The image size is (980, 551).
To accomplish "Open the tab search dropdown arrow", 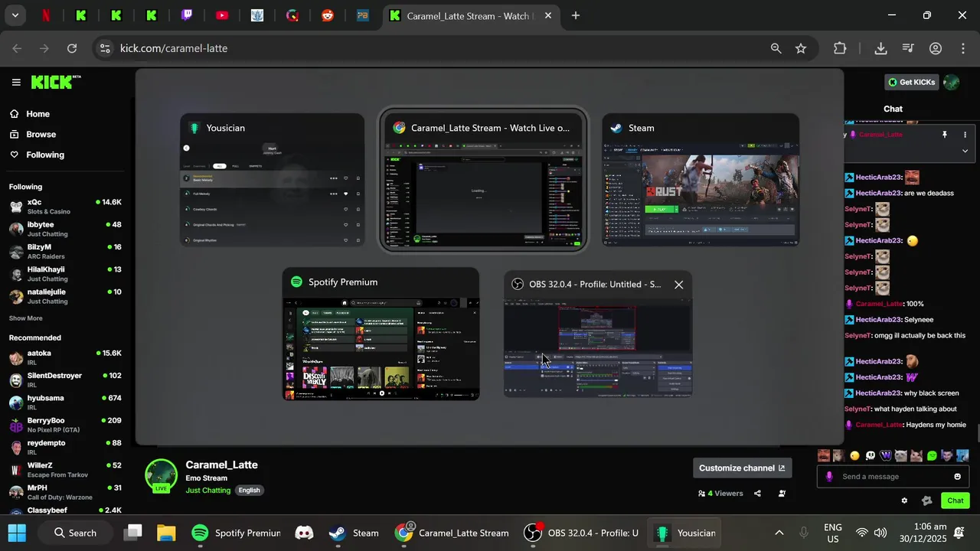I will [x=15, y=15].
